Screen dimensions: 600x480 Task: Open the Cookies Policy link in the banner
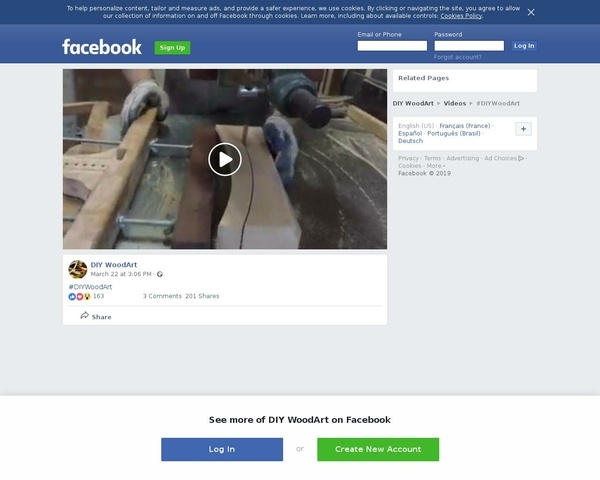click(x=461, y=16)
